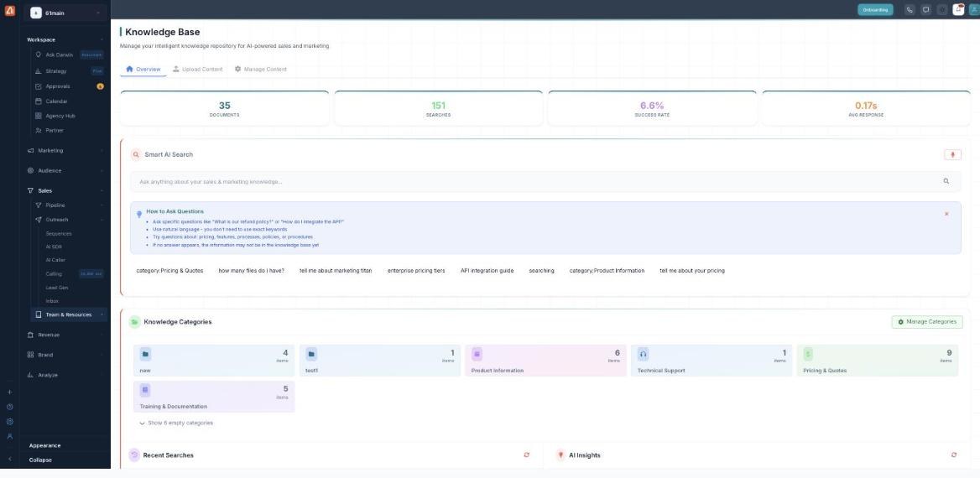Image resolution: width=980 pixels, height=478 pixels.
Task: Open the Training & Documentation category card
Action: tap(214, 397)
